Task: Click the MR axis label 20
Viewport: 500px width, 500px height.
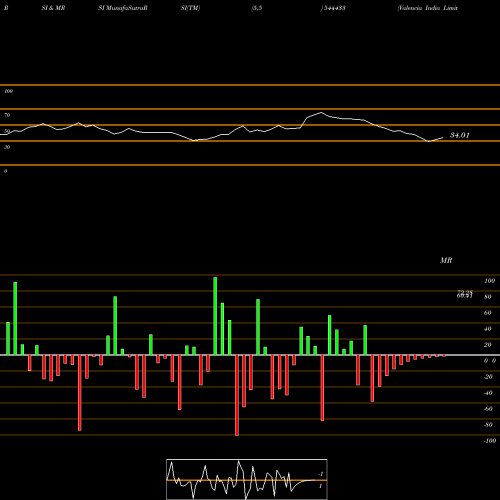Action: click(x=488, y=345)
